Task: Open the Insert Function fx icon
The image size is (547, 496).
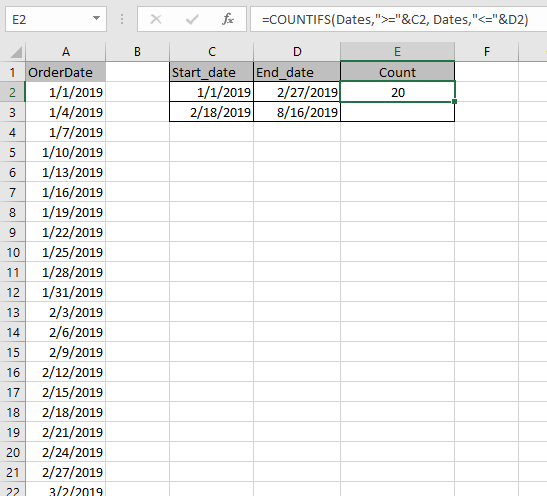Action: 228,19
